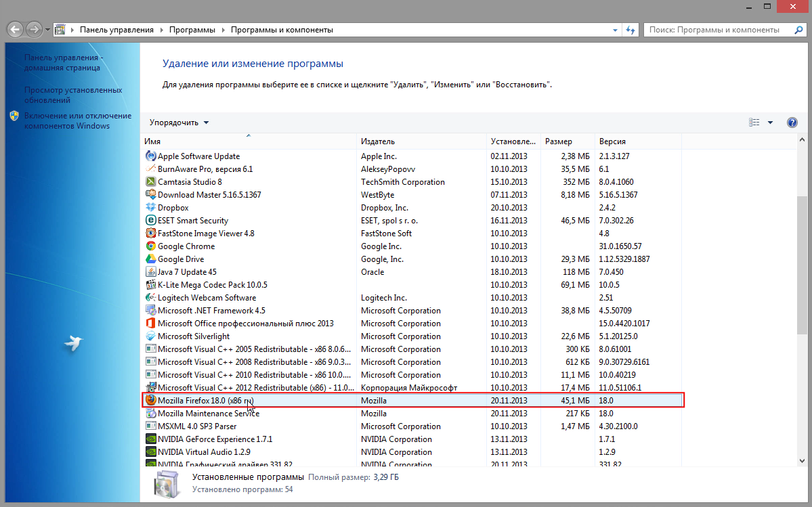Select Microsoft Visual C++ 2008 Redistributable row

point(412,362)
